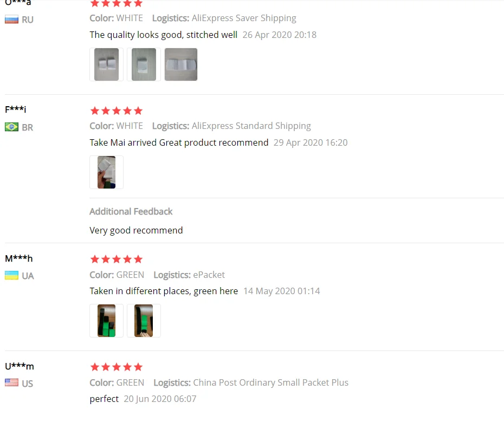
Task: Click M***h's five-star rating
Action: [x=117, y=259]
